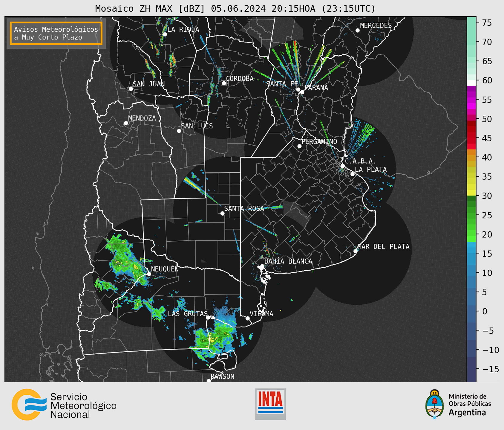Viewport: 504px width, 430px height.
Task: Click the 60 dBZ white band on the color scale
Action: tap(471, 83)
